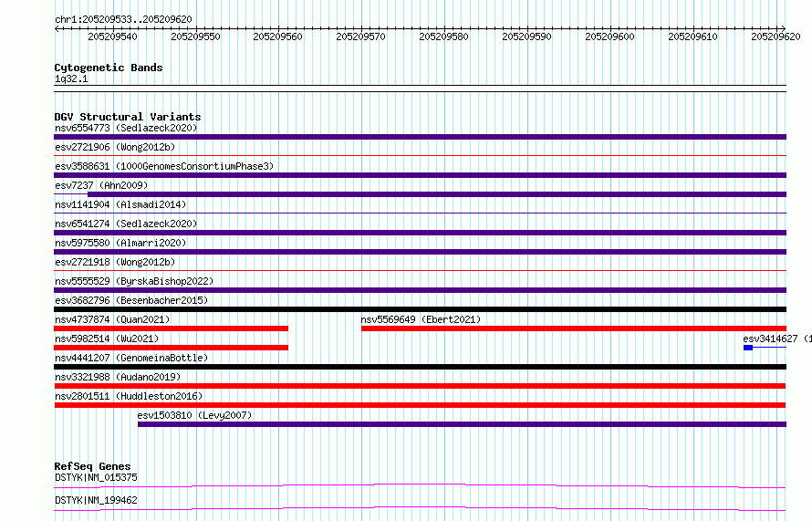Screen dimensions: 812x521
Task: Select esv1503810 (Levy2007) variant label
Action: click(x=194, y=415)
